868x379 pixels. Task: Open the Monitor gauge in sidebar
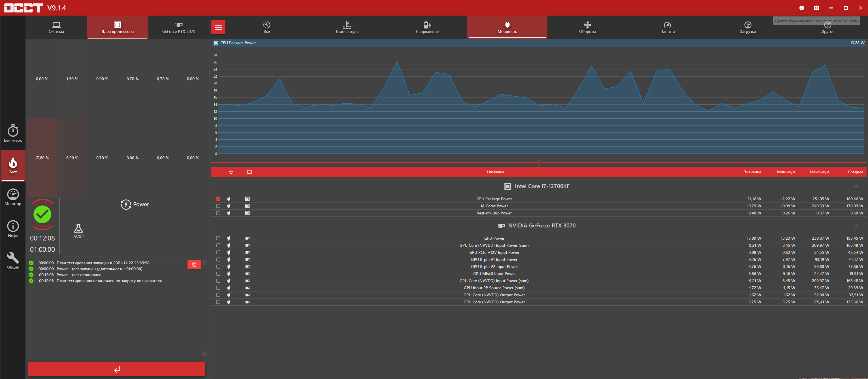(x=13, y=197)
